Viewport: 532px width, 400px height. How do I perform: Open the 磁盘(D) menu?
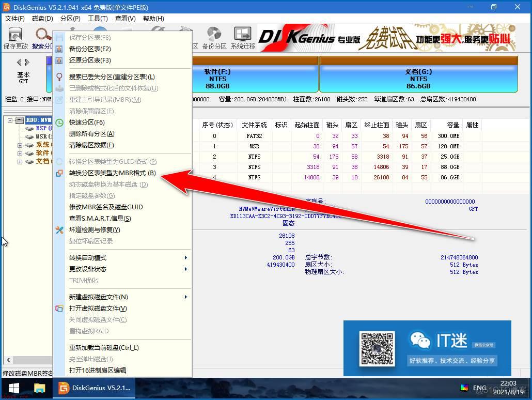click(x=42, y=19)
